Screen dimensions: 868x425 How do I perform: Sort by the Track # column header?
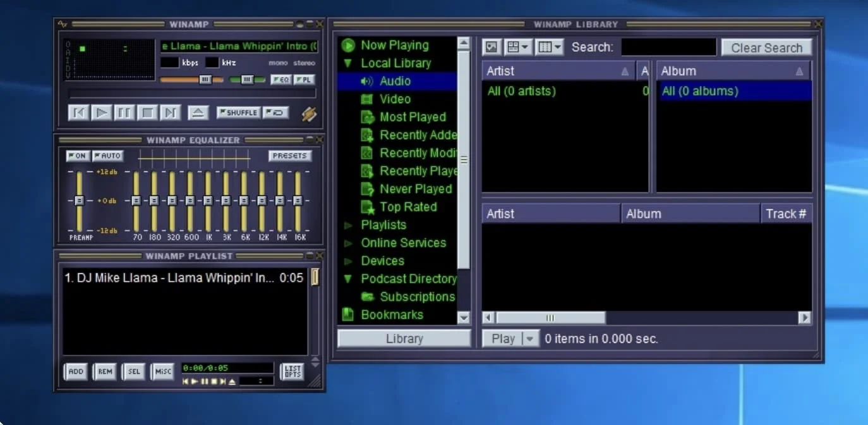[x=787, y=214]
